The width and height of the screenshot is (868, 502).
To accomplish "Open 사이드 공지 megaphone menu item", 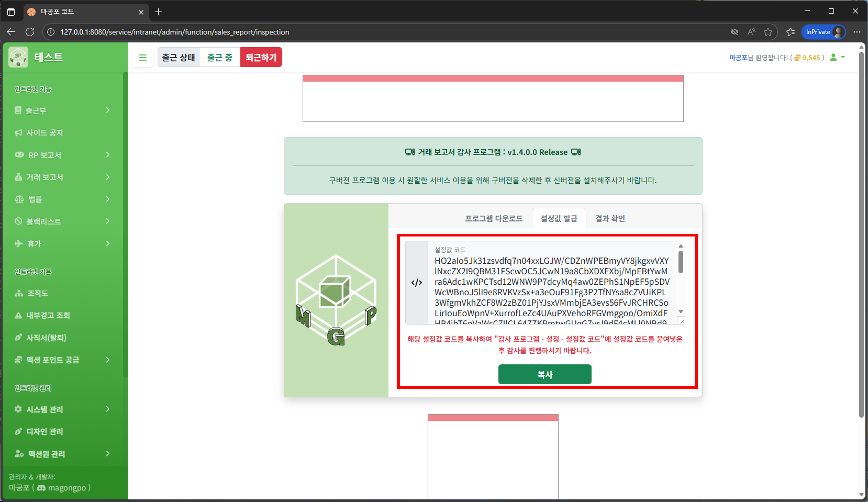I will (x=44, y=133).
